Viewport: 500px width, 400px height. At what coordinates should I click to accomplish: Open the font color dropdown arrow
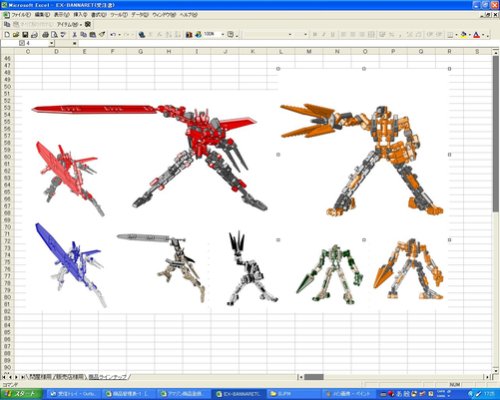point(483,35)
